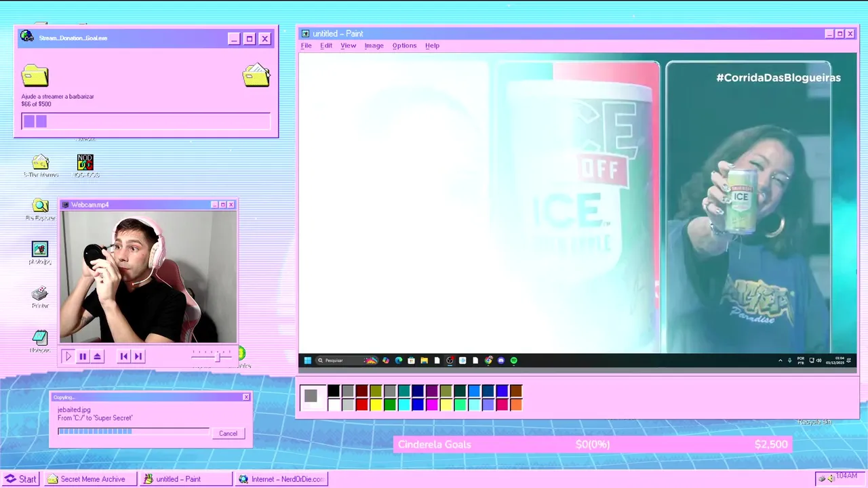Play the Webcam.mp4 video
Image resolution: width=868 pixels, height=488 pixels.
[x=68, y=356]
